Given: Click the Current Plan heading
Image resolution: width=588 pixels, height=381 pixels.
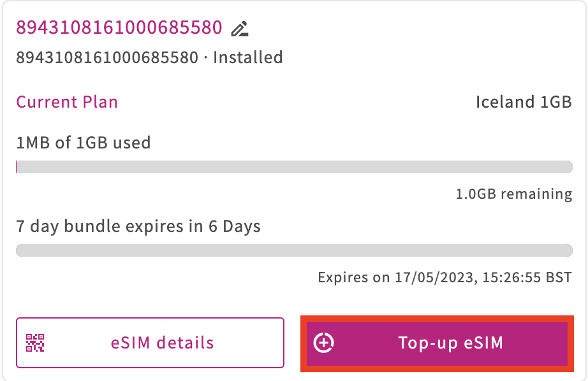Looking at the screenshot, I should pyautogui.click(x=67, y=102).
